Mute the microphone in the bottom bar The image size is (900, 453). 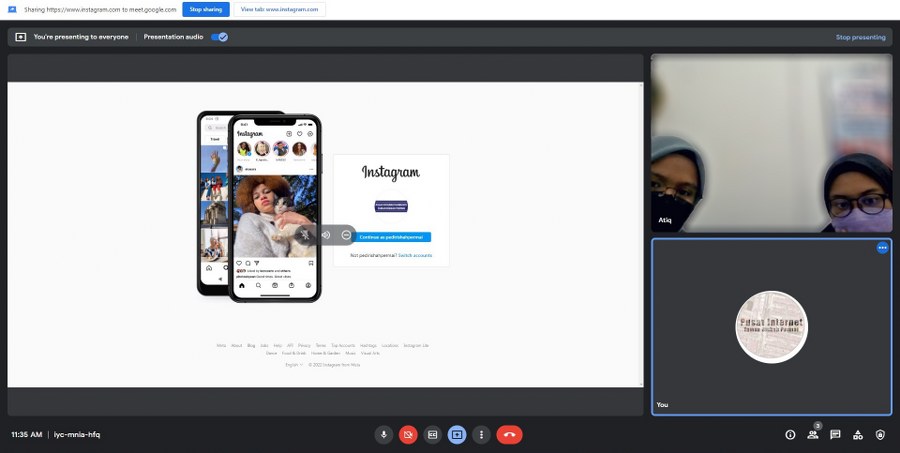pyautogui.click(x=383, y=435)
